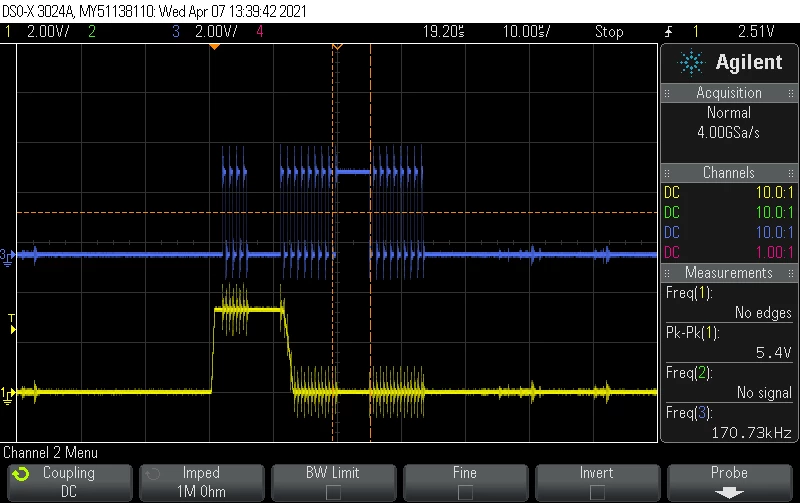
Task: Select the Channels panel header
Action: [729, 172]
